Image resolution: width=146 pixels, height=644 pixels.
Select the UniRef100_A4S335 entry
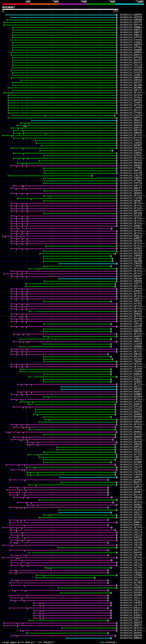tap(131, 151)
